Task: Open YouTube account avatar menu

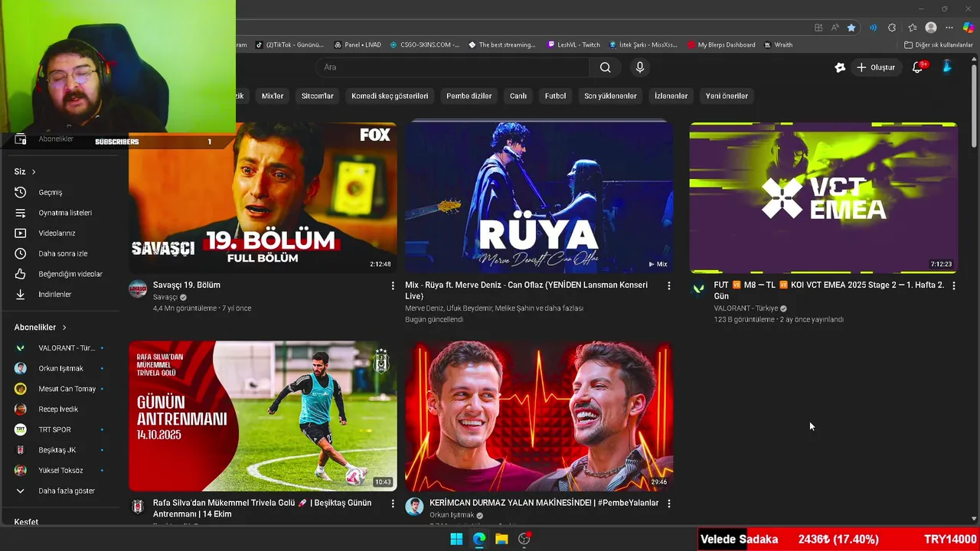Action: pos(947,67)
